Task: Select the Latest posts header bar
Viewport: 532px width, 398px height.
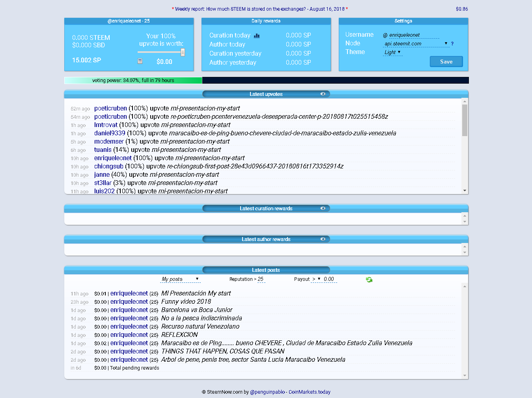Action: (x=266, y=270)
